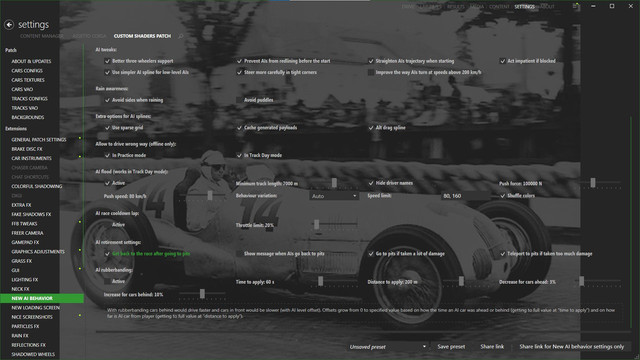Enable Improve the way AIs turn above 200 km/h
The image size is (640, 360).
[371, 72]
